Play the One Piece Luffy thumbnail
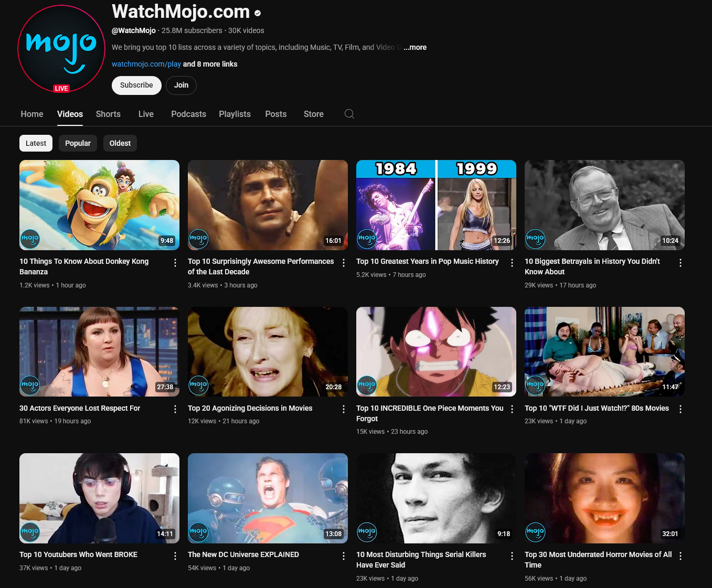The width and height of the screenshot is (712, 588). (x=436, y=351)
